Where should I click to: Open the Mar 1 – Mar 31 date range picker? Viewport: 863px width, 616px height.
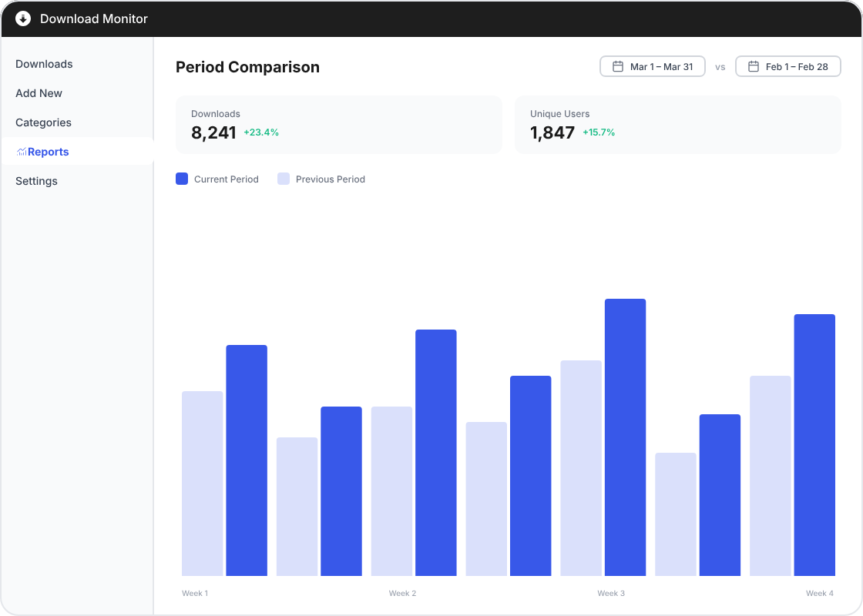point(652,67)
